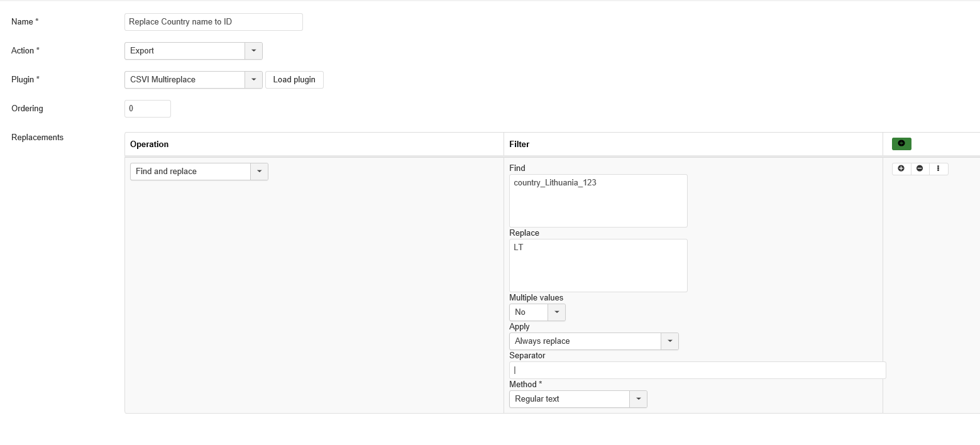Click inside the Find text area
The height and width of the screenshot is (445, 980).
[x=598, y=201]
